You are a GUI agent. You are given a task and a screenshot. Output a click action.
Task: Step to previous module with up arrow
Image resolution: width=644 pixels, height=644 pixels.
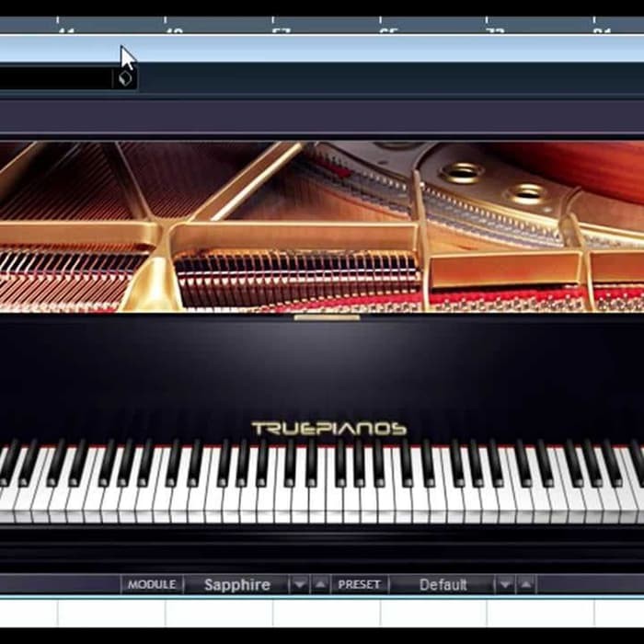point(319,584)
